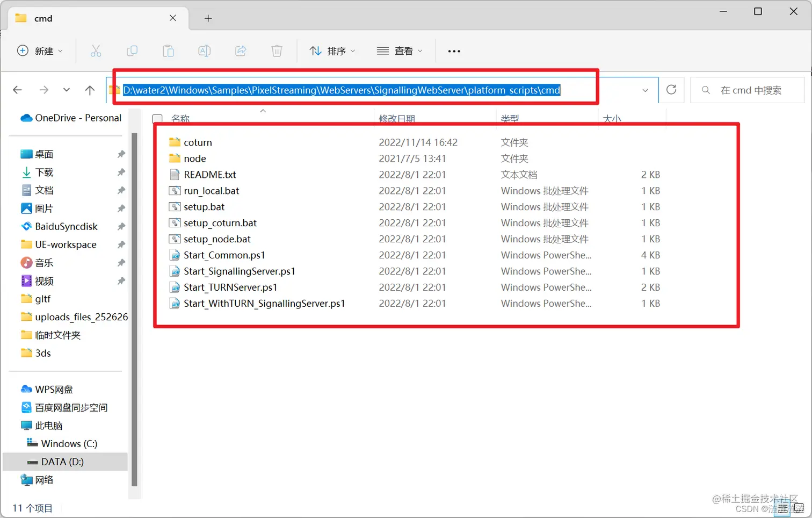812x518 pixels.
Task: Go back with the left arrow
Action: pos(18,90)
